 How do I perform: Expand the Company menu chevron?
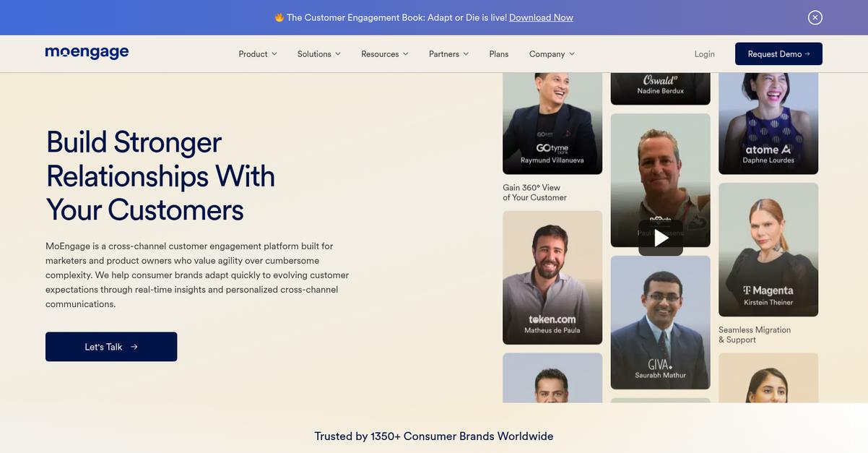pyautogui.click(x=572, y=54)
